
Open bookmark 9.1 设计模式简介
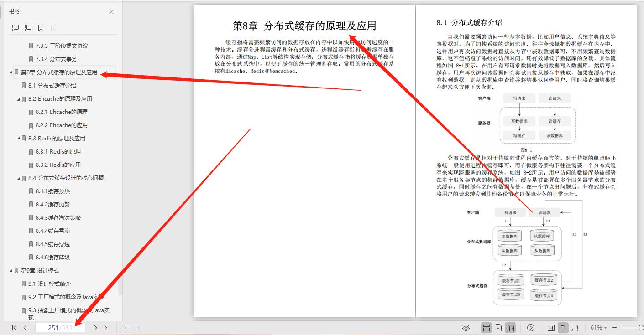(x=49, y=283)
